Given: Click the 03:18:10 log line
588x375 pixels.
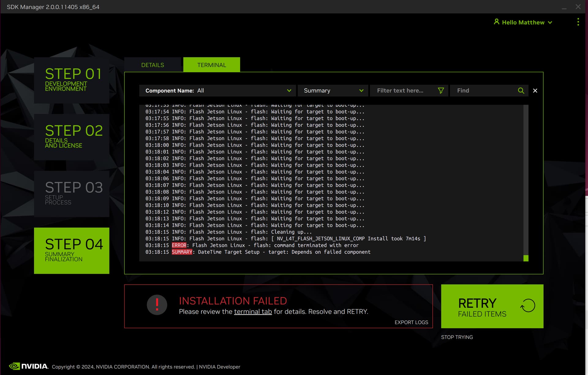Looking at the screenshot, I should point(255,205).
